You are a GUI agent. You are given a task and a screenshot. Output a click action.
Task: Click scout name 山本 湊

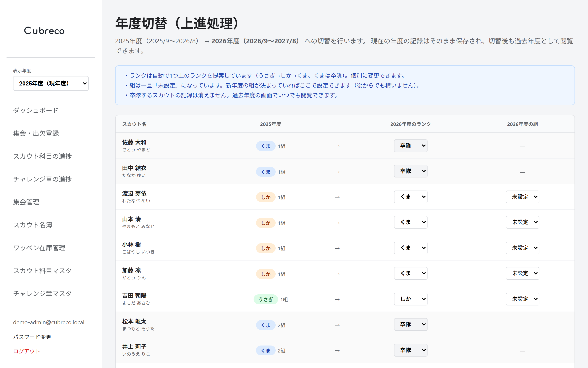131,219
